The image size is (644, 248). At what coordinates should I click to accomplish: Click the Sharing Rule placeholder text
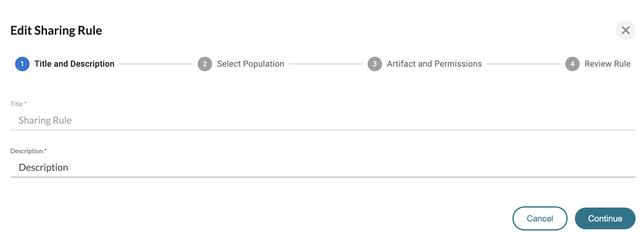tap(45, 120)
